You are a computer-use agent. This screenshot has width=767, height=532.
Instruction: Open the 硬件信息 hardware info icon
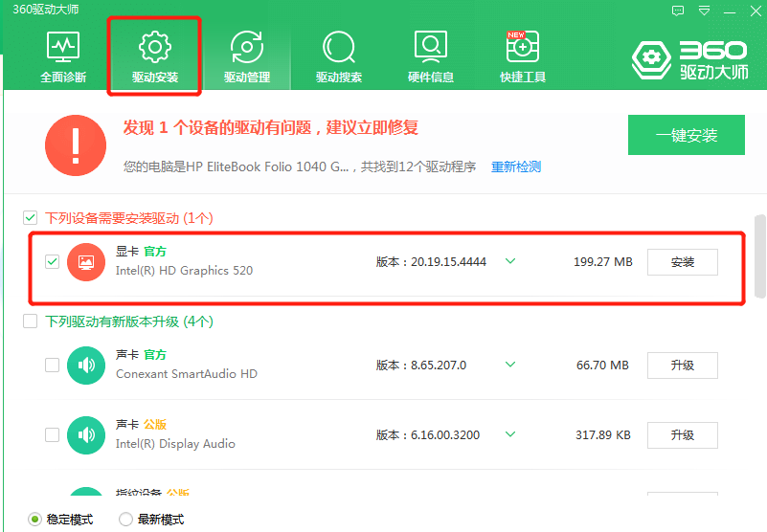click(431, 47)
